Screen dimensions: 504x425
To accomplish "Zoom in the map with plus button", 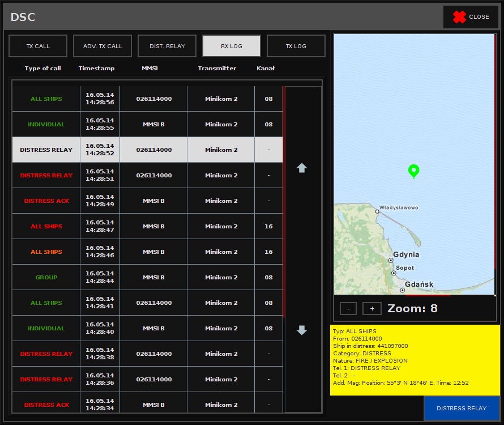I will (372, 308).
